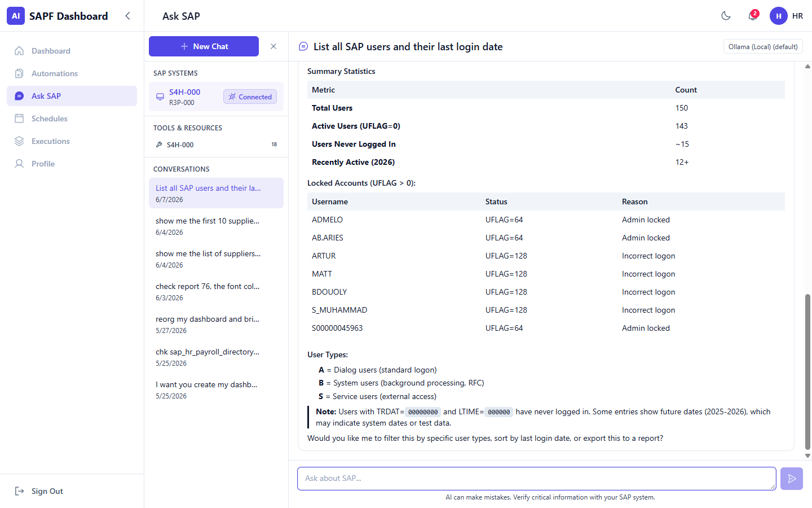The height and width of the screenshot is (508, 812).
Task: Open Automations from the sidebar
Action: click(72, 73)
